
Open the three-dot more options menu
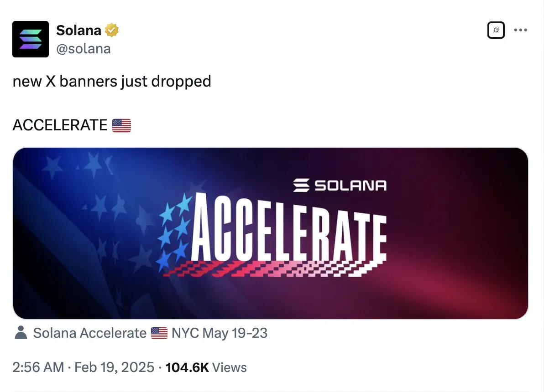click(521, 31)
